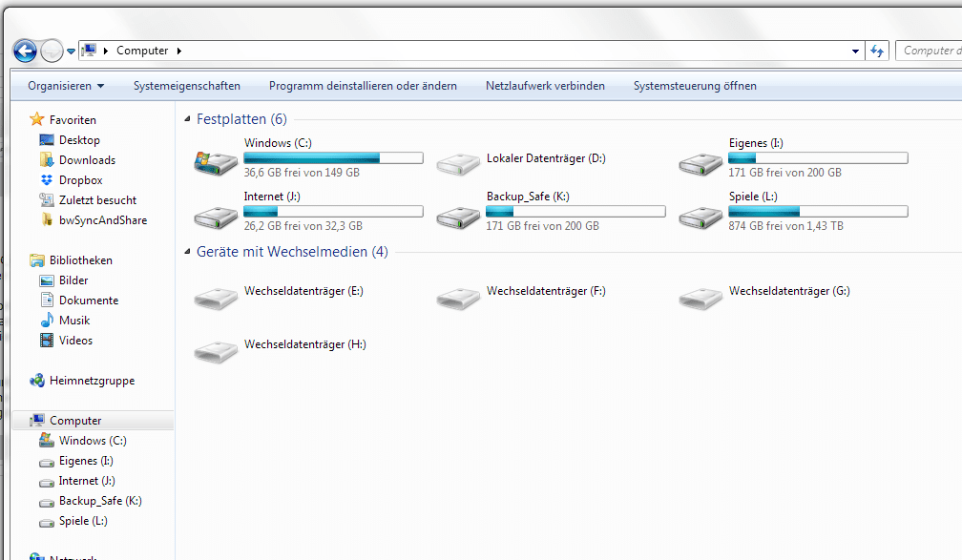Click '26,2 GB frei von 32,3 GB' text
Image resolution: width=962 pixels, height=560 pixels.
[x=303, y=226]
